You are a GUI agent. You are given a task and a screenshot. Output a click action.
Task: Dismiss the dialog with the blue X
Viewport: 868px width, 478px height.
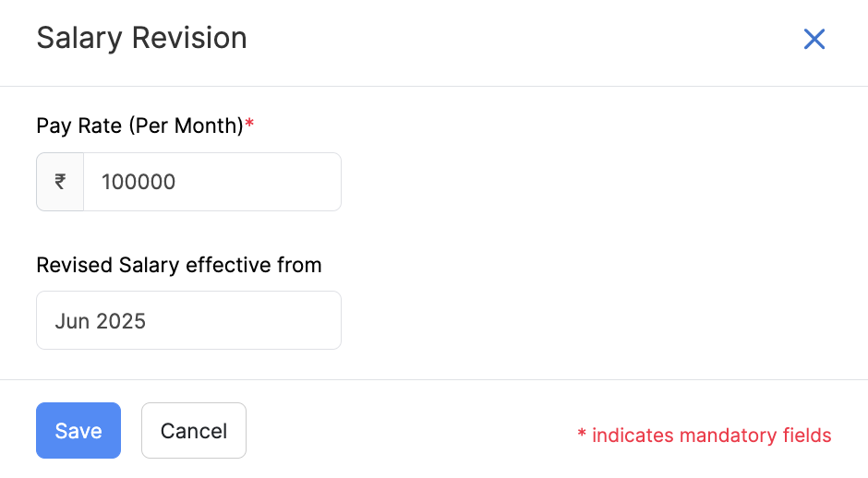(x=814, y=39)
